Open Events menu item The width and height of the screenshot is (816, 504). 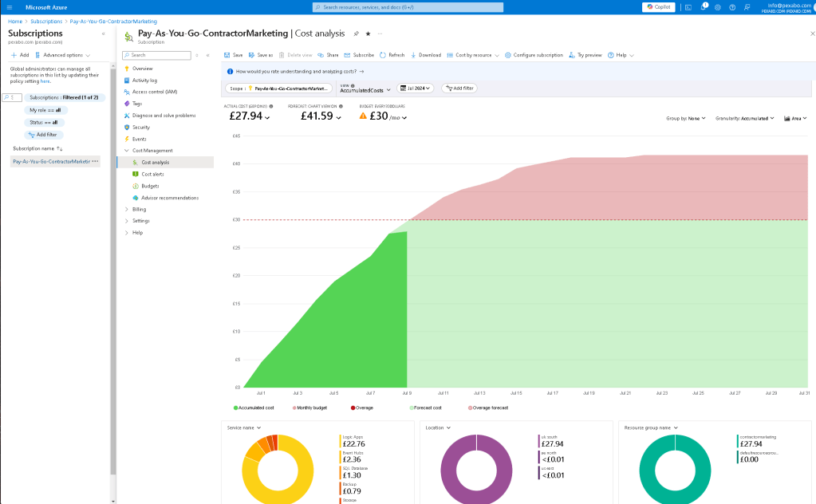[139, 140]
